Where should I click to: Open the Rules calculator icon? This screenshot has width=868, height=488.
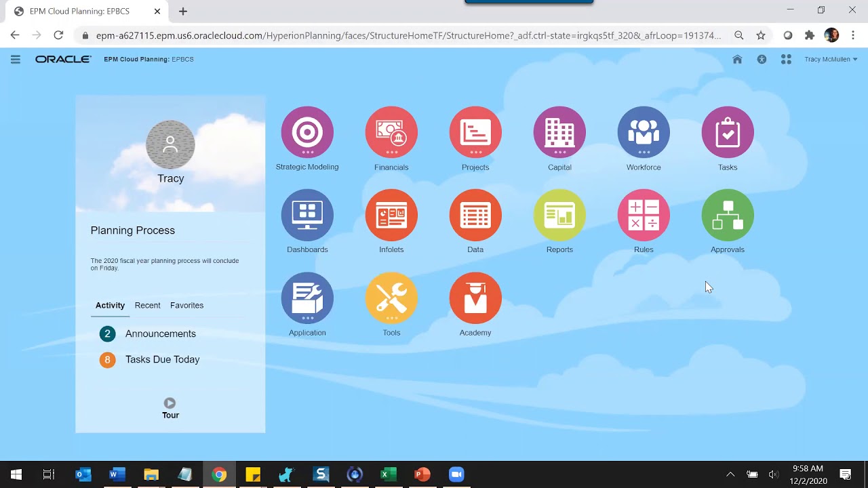(x=644, y=215)
